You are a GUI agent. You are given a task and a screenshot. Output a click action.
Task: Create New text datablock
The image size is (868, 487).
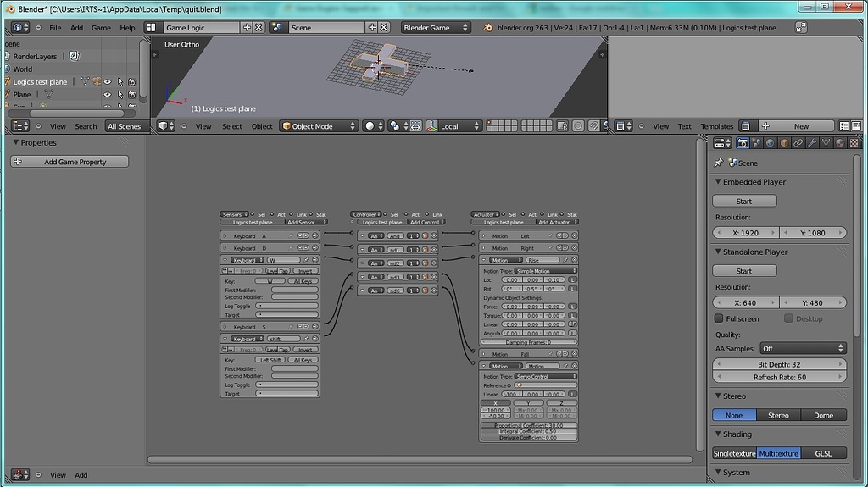click(796, 126)
